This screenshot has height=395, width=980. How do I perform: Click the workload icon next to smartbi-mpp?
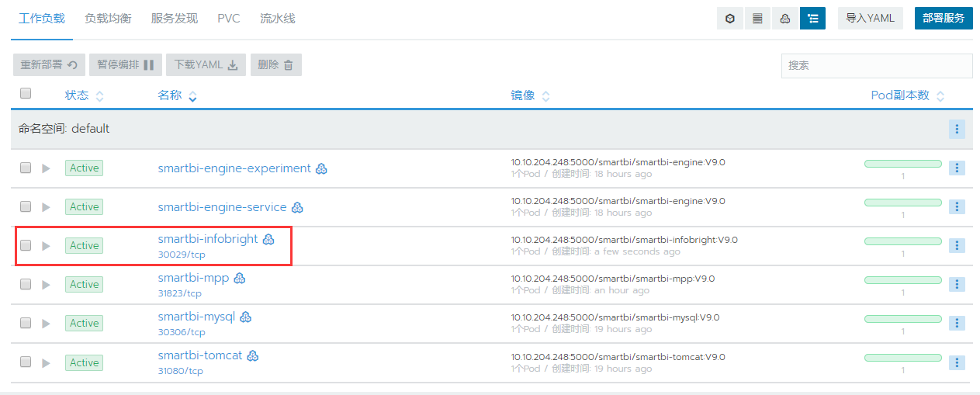tap(240, 278)
